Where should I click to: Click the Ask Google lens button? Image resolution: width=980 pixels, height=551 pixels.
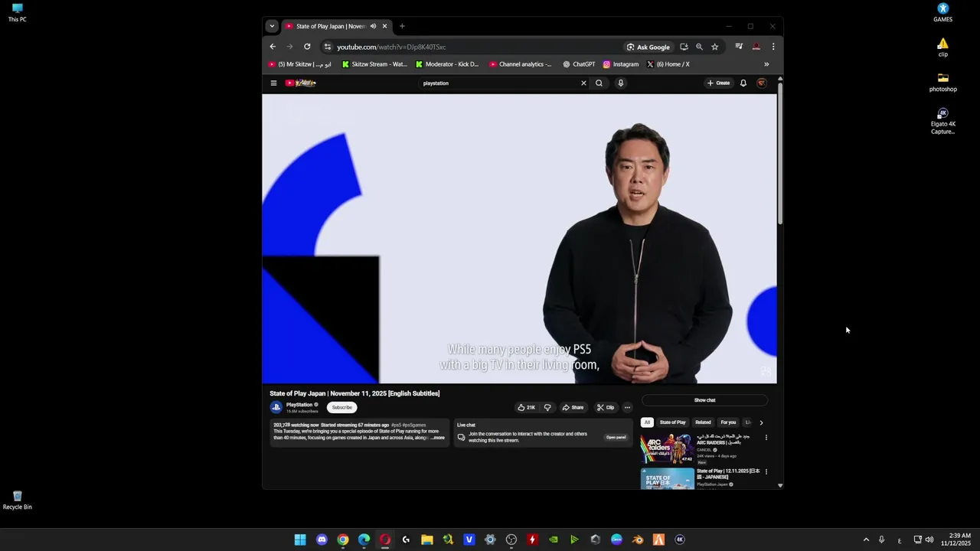tap(648, 47)
